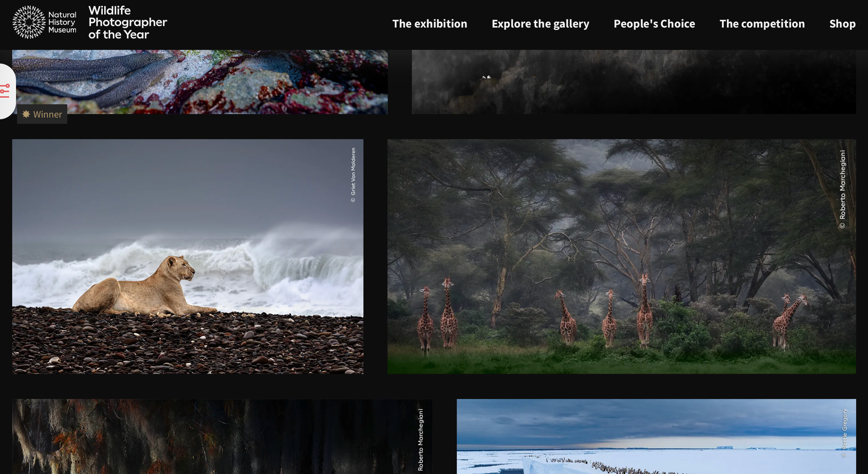This screenshot has width=868, height=474.
Task: Go to People's Choice page
Action: pyautogui.click(x=654, y=24)
